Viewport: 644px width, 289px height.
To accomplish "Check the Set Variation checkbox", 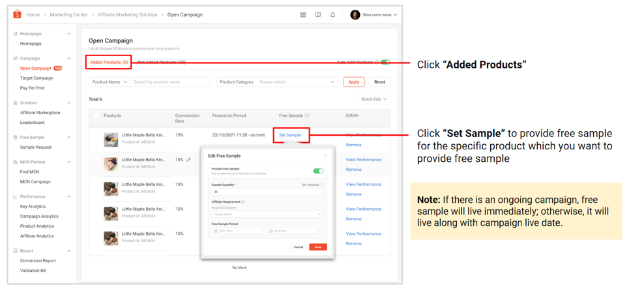I will (x=299, y=185).
